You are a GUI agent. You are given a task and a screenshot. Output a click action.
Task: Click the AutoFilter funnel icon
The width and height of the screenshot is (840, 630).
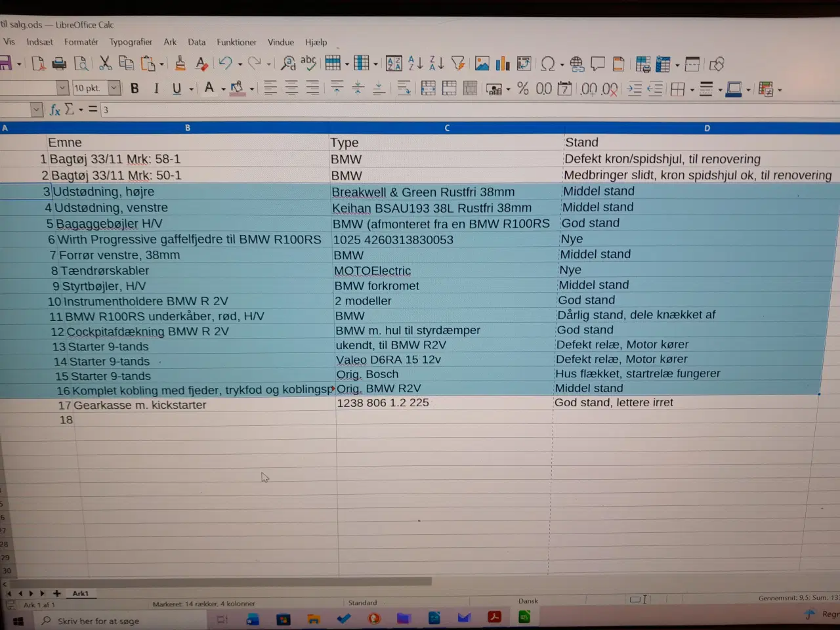tap(458, 64)
